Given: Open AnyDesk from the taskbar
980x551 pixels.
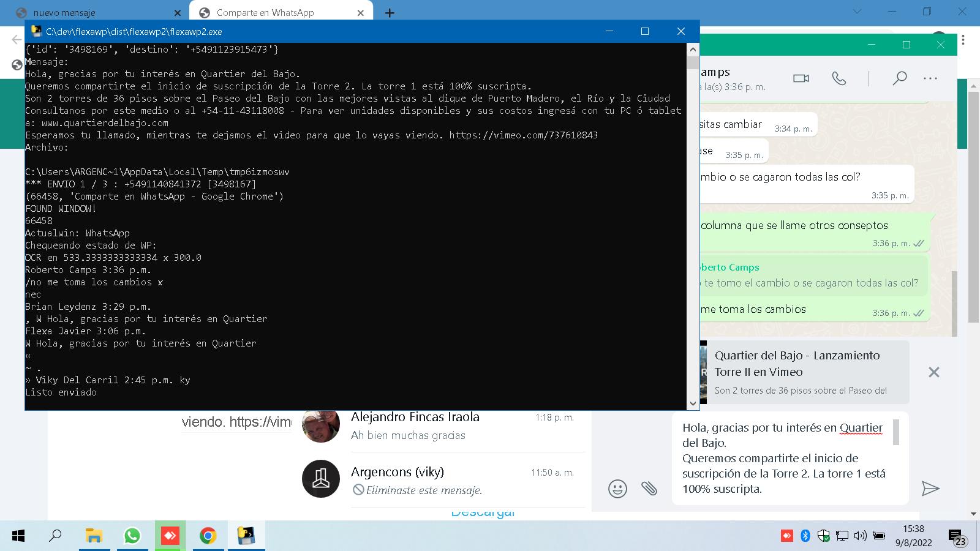Looking at the screenshot, I should 170,536.
